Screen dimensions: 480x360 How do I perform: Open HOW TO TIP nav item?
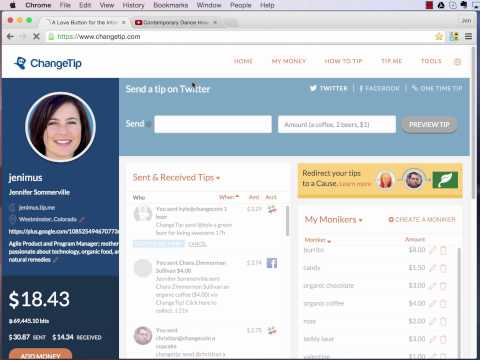[343, 61]
